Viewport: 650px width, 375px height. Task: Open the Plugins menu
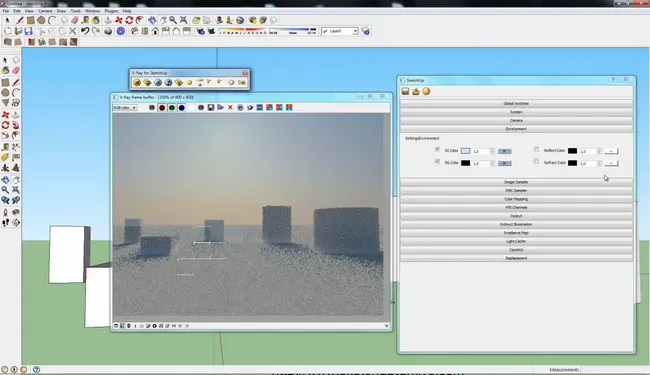112,11
